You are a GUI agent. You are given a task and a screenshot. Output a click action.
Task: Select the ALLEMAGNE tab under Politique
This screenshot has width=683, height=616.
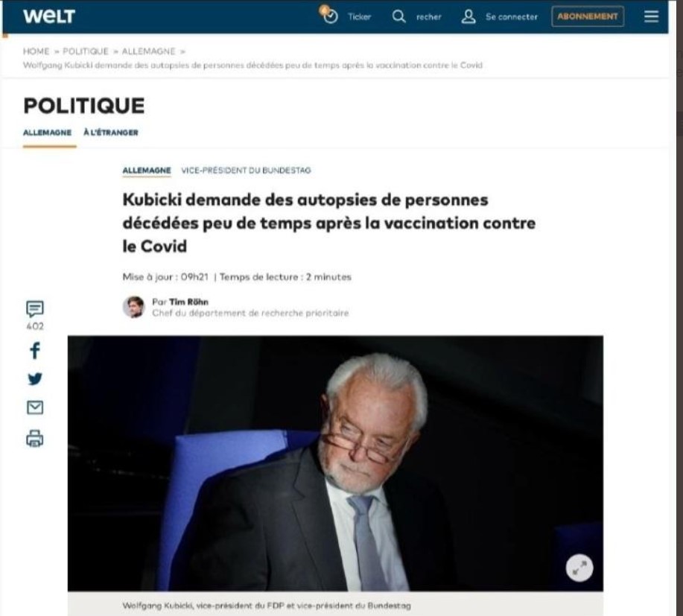pyautogui.click(x=47, y=133)
